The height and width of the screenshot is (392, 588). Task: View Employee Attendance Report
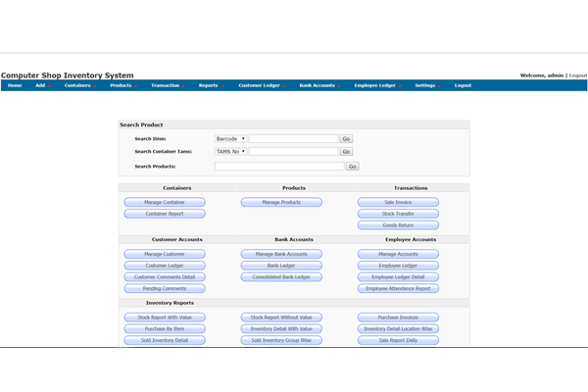tap(398, 289)
